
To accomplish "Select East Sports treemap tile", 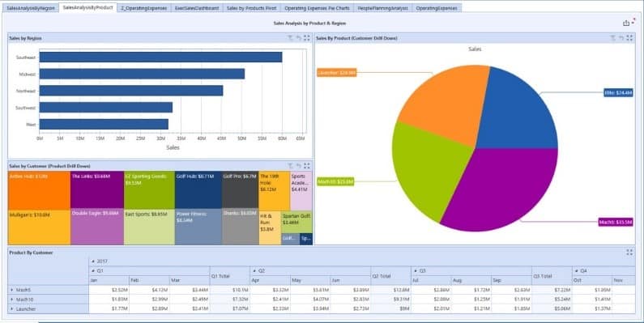I will click(x=150, y=227).
